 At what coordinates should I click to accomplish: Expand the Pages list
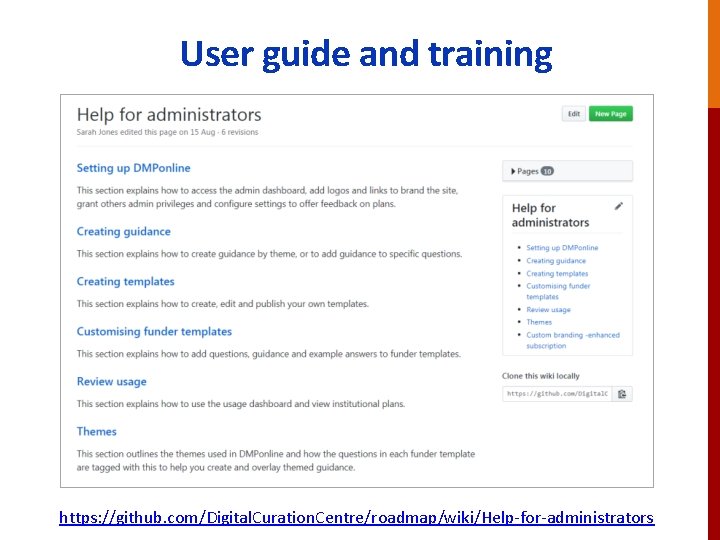[567, 171]
